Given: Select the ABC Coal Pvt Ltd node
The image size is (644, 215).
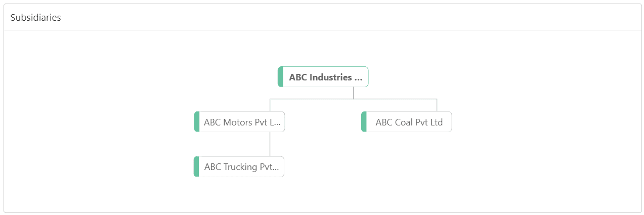Looking at the screenshot, I should [x=409, y=122].
